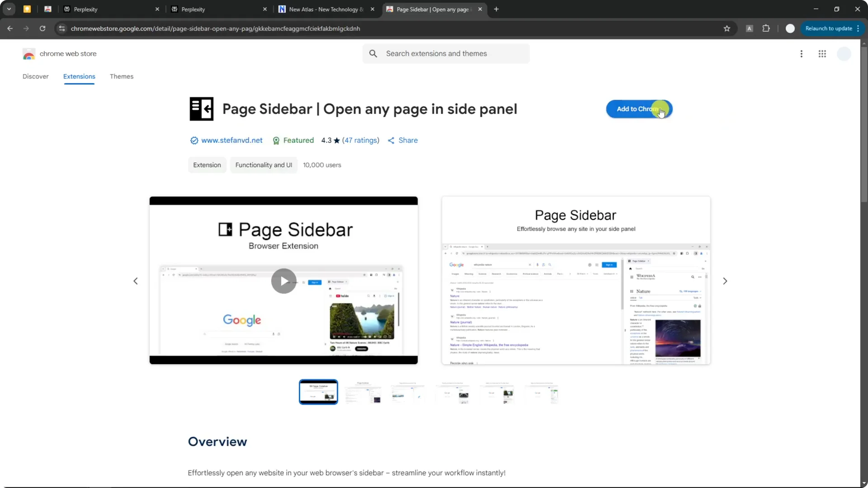Bookmark this page via the star icon

pyautogui.click(x=727, y=28)
